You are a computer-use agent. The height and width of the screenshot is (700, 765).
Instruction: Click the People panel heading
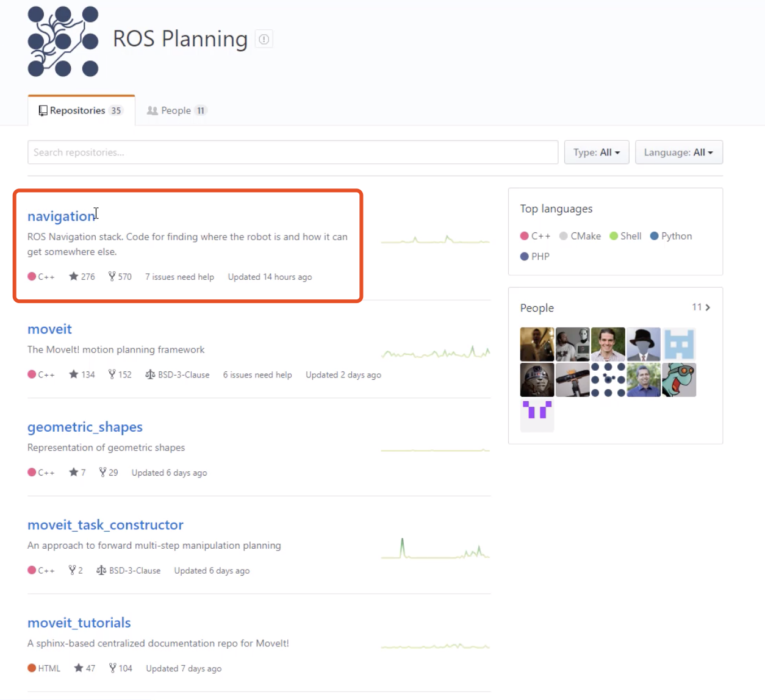tap(537, 308)
